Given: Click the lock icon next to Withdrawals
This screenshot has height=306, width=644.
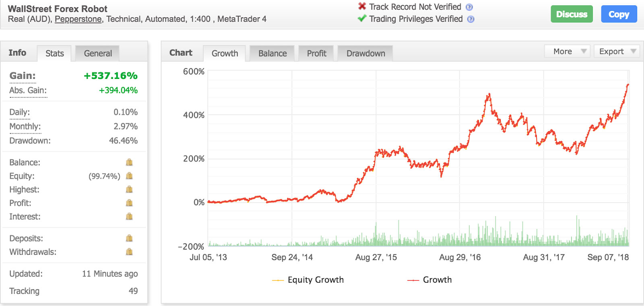Looking at the screenshot, I should click(129, 252).
